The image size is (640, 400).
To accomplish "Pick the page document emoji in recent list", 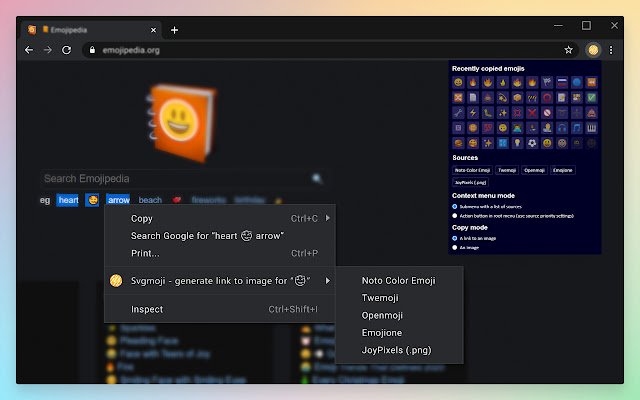I will 473,98.
